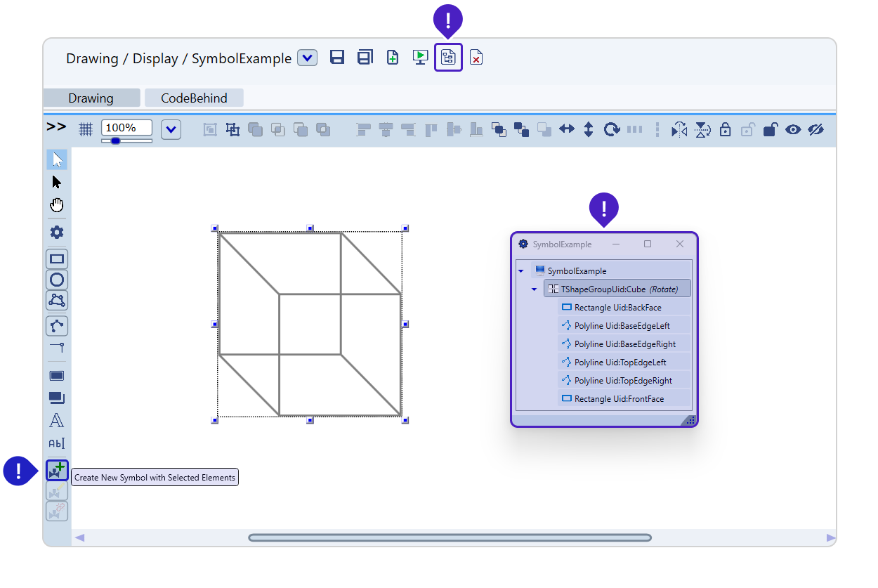Open dropdown next to SymbolExample breadcrumb
This screenshot has height=588, width=878.
tap(307, 58)
